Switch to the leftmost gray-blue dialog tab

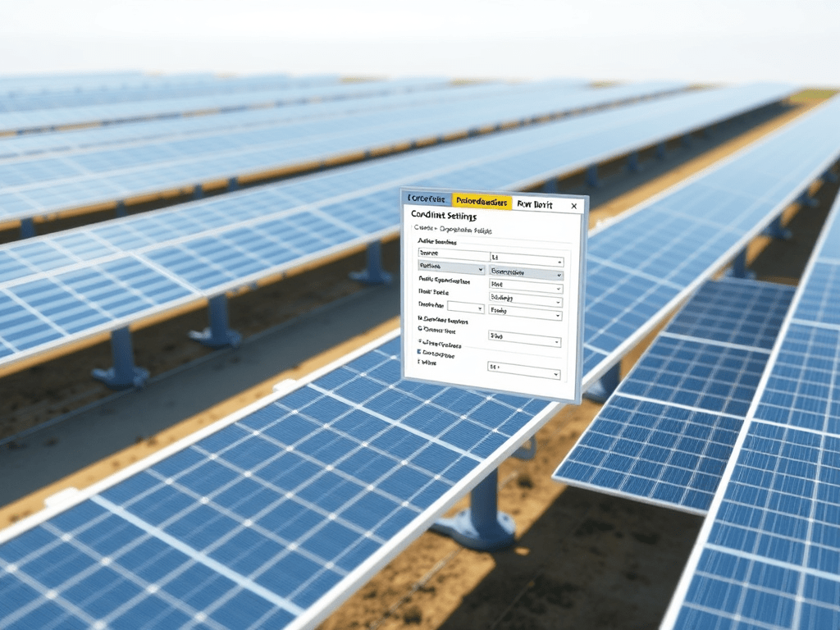click(x=427, y=199)
